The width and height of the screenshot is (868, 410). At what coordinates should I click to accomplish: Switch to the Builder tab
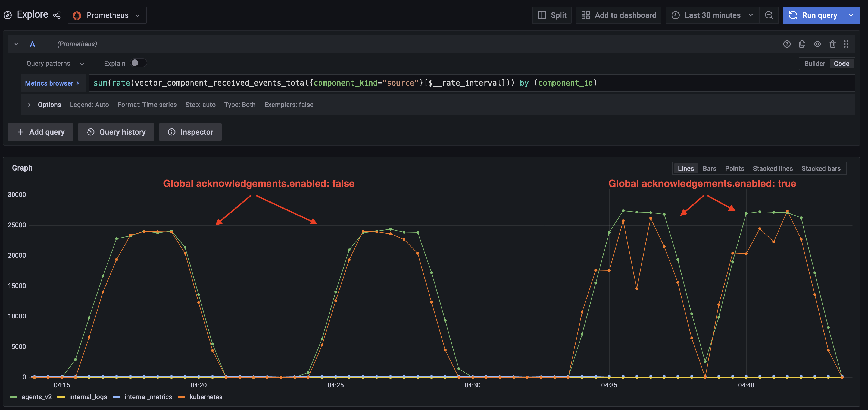point(814,63)
